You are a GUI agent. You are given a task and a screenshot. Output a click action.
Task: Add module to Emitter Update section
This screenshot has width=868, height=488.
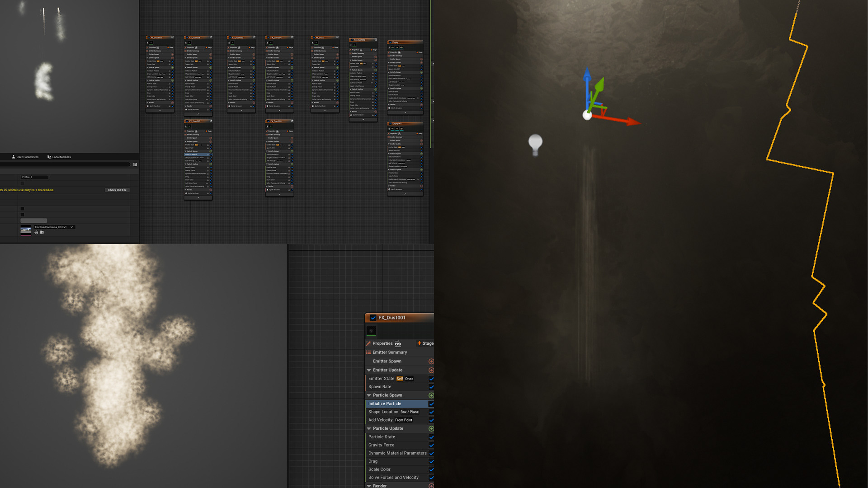tap(431, 370)
